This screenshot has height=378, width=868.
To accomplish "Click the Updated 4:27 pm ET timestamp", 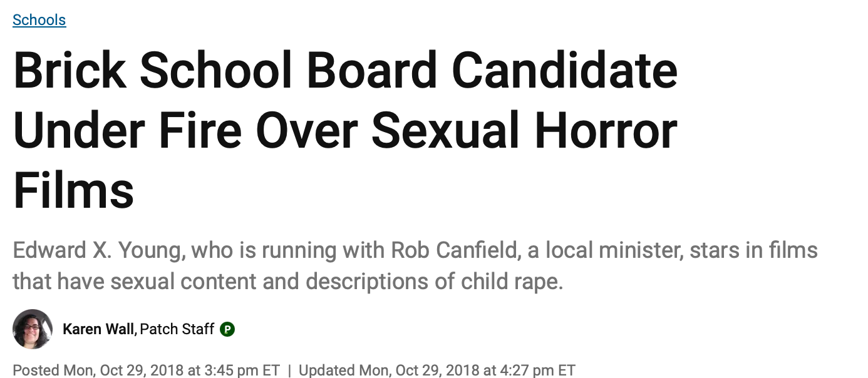I will click(x=437, y=370).
